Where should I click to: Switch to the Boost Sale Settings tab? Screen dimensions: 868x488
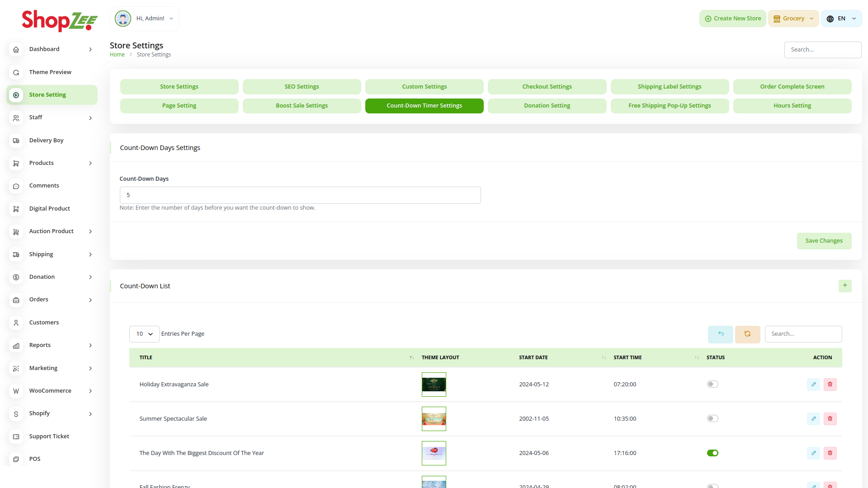302,106
